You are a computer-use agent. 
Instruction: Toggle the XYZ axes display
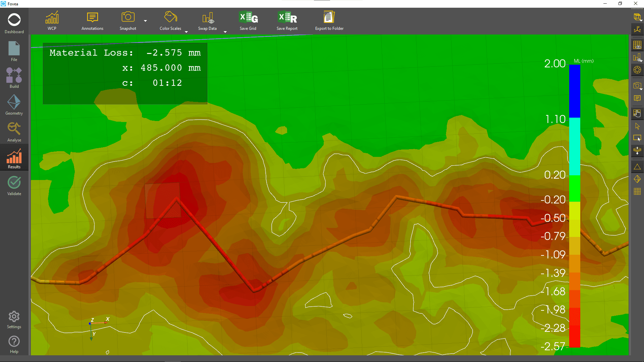tap(637, 29)
